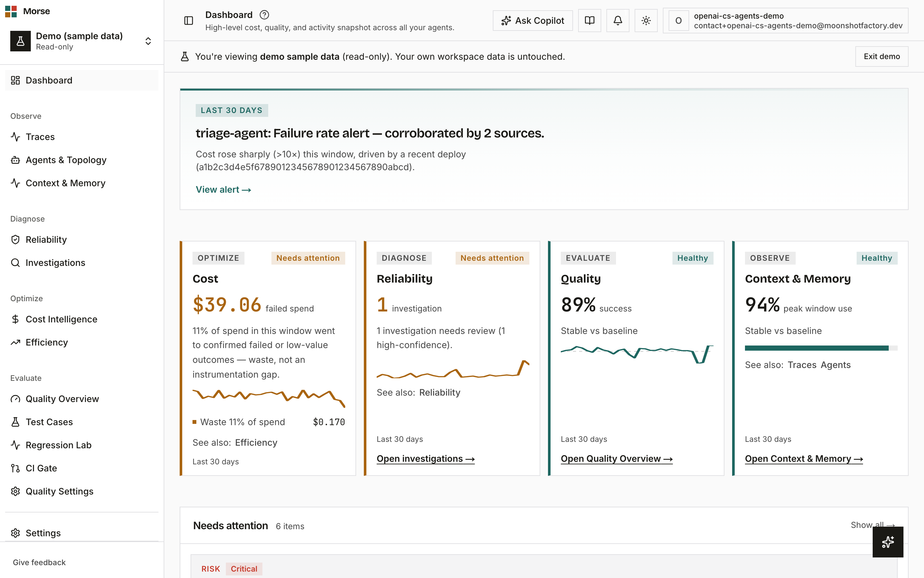Click the $0.170 waste value
The width and height of the screenshot is (924, 578).
[x=329, y=422]
